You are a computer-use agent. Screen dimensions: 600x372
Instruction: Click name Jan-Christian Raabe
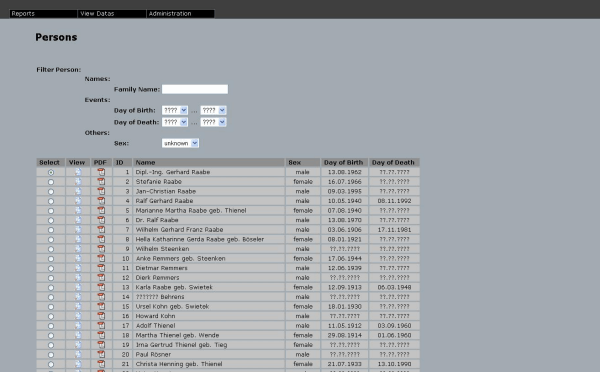click(x=166, y=191)
